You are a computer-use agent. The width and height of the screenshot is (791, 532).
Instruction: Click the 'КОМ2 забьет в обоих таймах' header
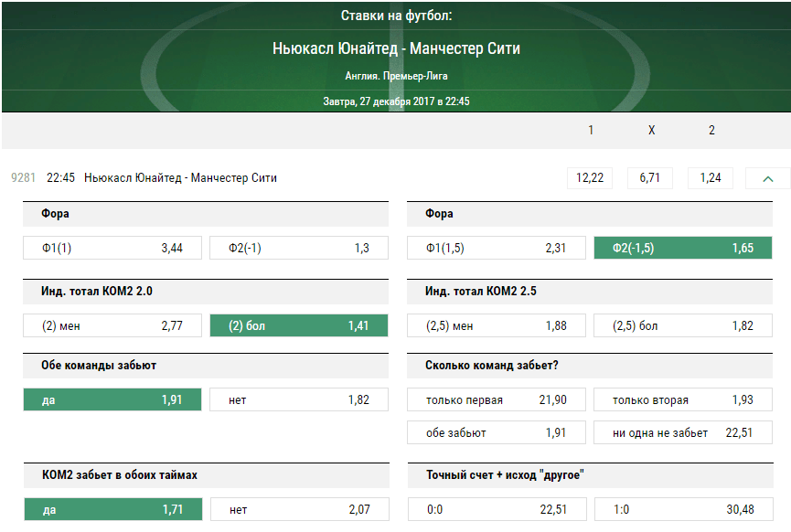pyautogui.click(x=207, y=475)
